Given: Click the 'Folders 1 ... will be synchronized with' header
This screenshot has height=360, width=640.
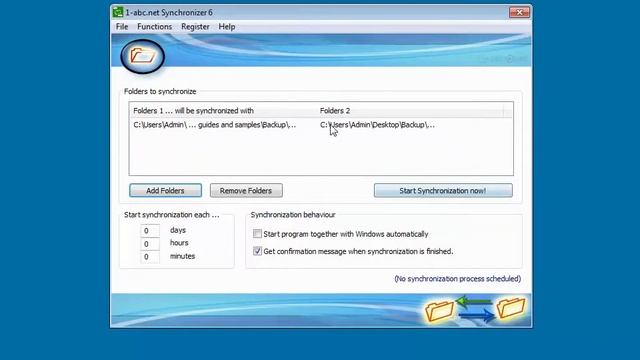Looking at the screenshot, I should (193, 111).
